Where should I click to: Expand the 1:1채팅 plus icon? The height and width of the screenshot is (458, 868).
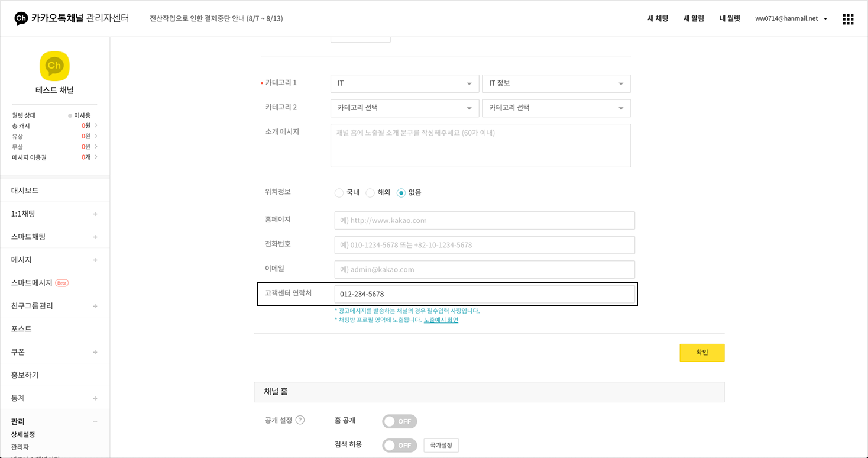point(95,214)
